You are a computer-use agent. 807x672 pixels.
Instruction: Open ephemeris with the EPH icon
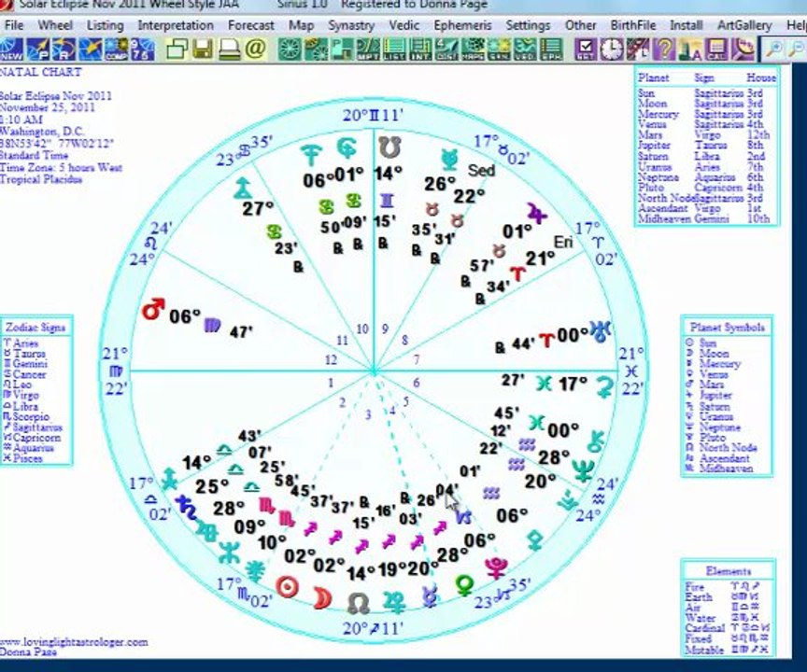click(x=551, y=49)
